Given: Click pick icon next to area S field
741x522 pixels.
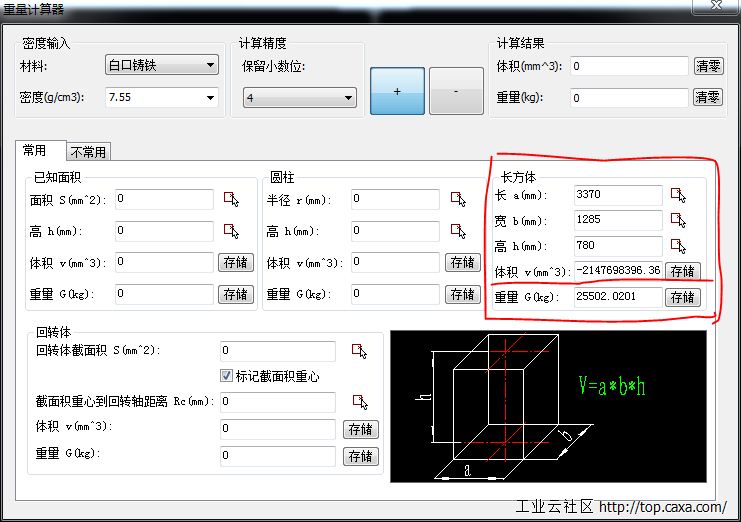Looking at the screenshot, I should point(232,199).
